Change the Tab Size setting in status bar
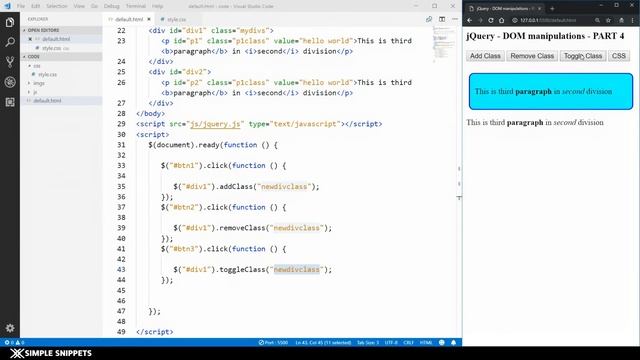Screen dimensions: 640x360 pyautogui.click(x=368, y=342)
